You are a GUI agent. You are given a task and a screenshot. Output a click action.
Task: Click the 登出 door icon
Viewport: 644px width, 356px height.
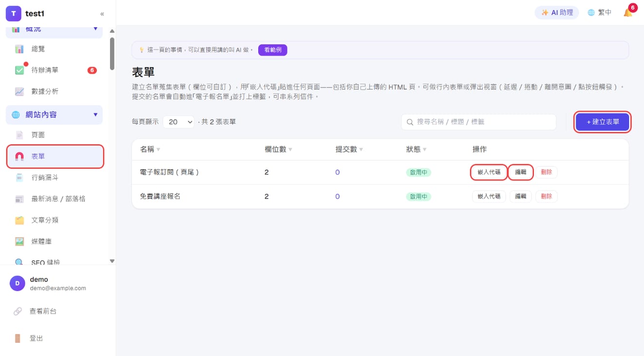point(18,338)
